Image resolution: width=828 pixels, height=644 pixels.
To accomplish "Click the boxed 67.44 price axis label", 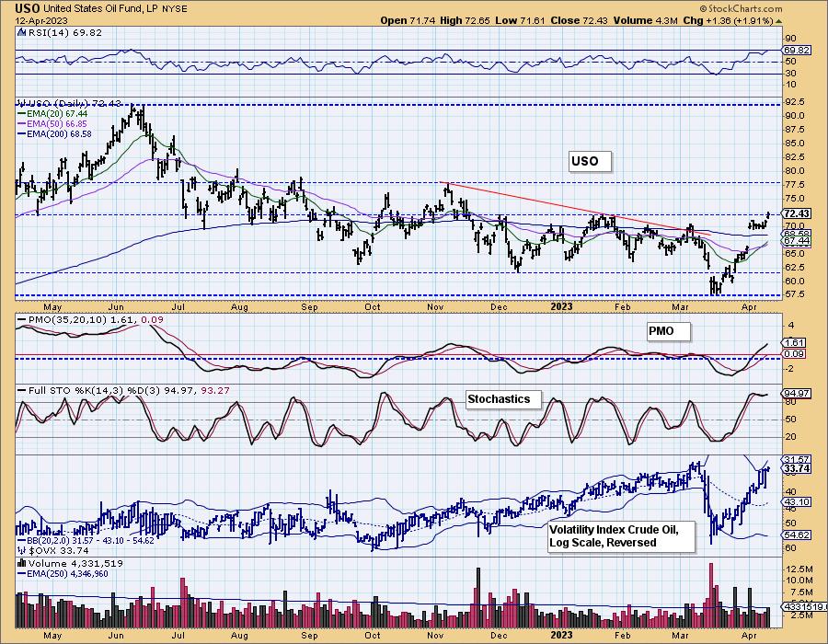I will pyautogui.click(x=798, y=241).
